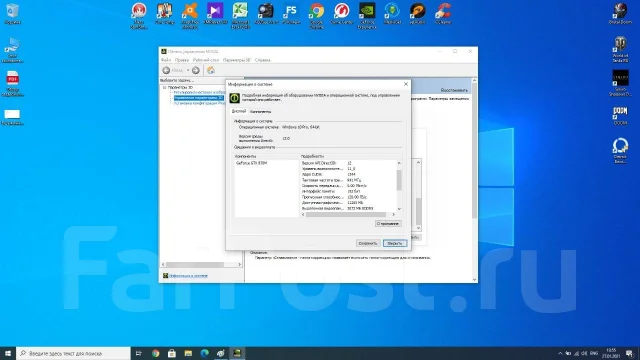Open the Back button history dropdown arrow

tap(188, 70)
